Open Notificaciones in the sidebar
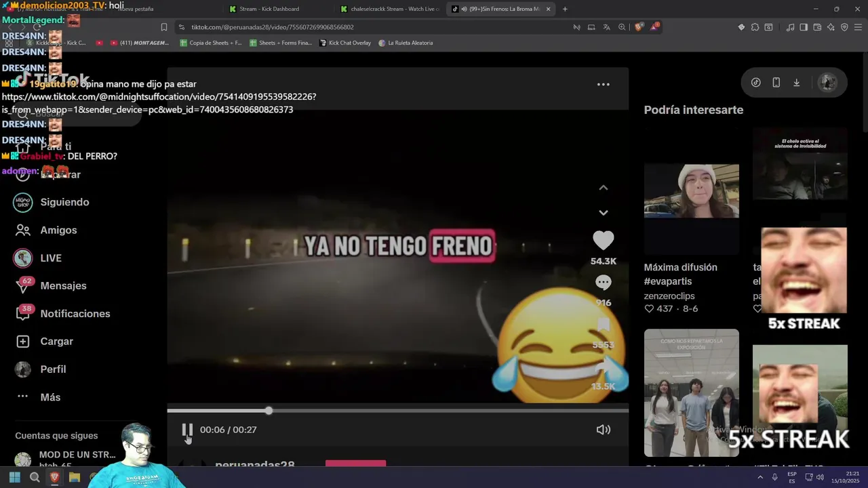Viewport: 868px width, 488px height. click(75, 313)
